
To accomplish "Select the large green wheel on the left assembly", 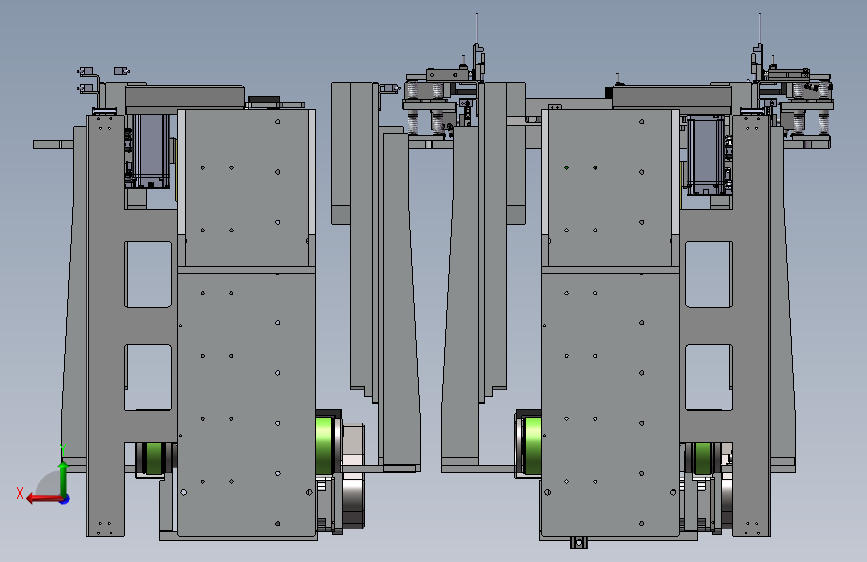I will [325, 445].
